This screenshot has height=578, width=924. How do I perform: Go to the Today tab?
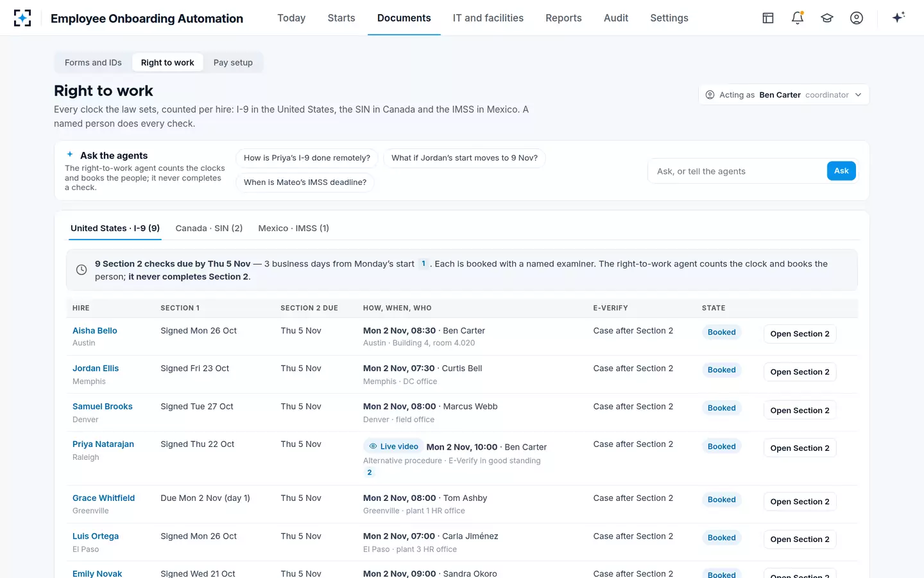click(291, 18)
